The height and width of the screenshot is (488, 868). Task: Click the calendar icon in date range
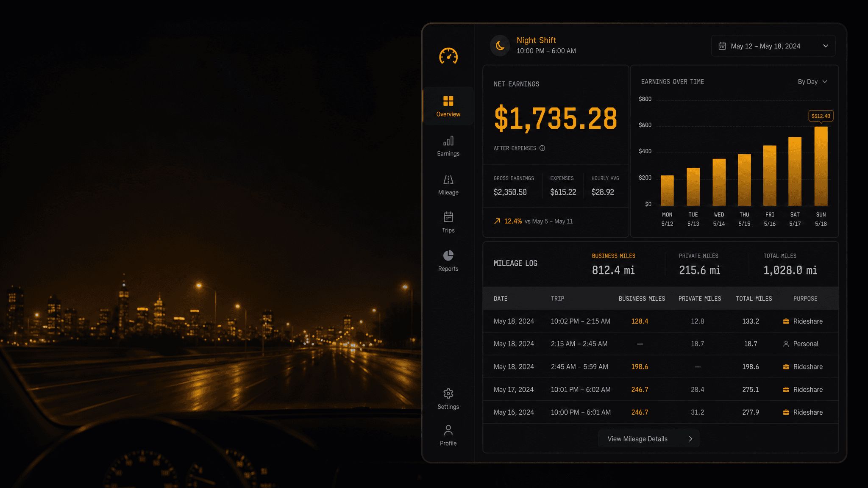coord(722,46)
